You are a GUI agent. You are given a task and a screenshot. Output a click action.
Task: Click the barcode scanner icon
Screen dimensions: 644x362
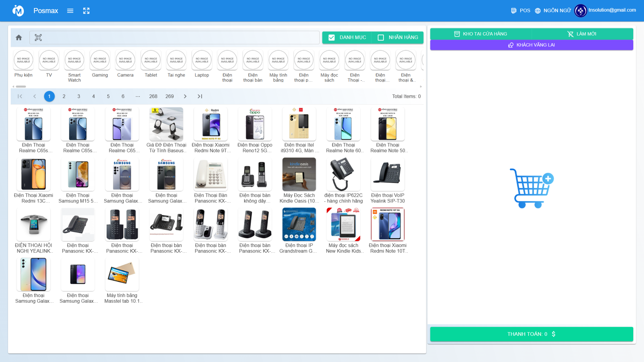point(38,38)
